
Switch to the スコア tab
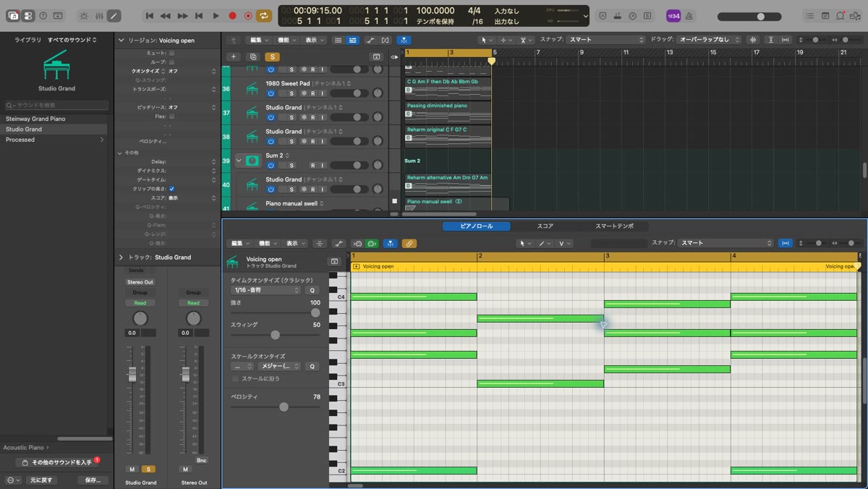545,226
